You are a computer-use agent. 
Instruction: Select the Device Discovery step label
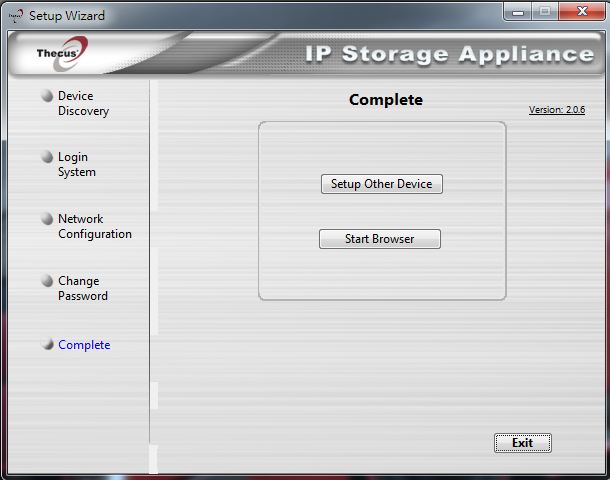83,103
